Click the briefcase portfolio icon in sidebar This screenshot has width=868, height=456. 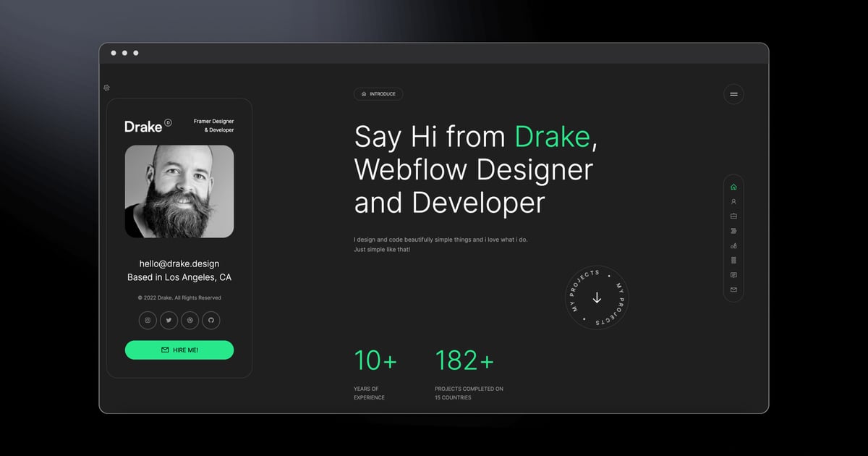(x=733, y=216)
